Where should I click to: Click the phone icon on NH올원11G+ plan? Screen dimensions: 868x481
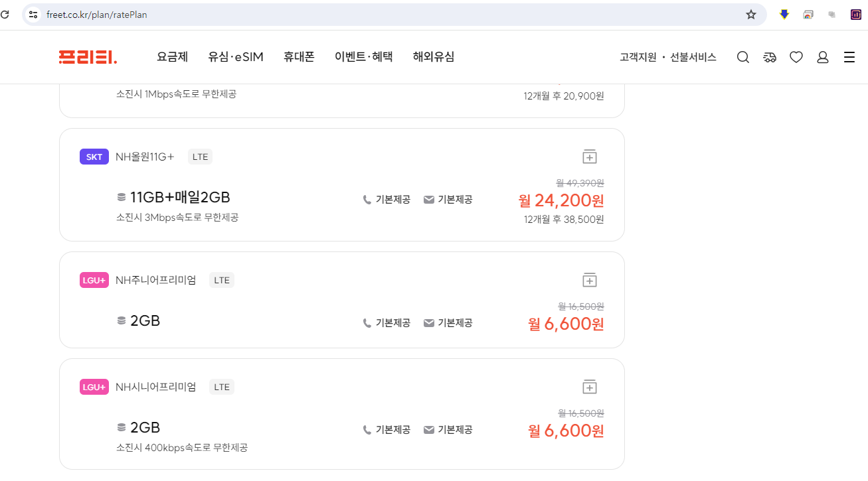point(366,199)
